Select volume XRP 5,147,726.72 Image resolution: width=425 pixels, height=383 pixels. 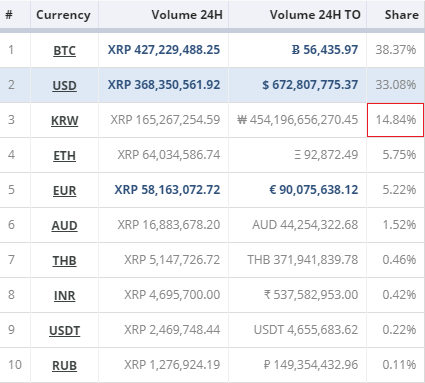172,260
